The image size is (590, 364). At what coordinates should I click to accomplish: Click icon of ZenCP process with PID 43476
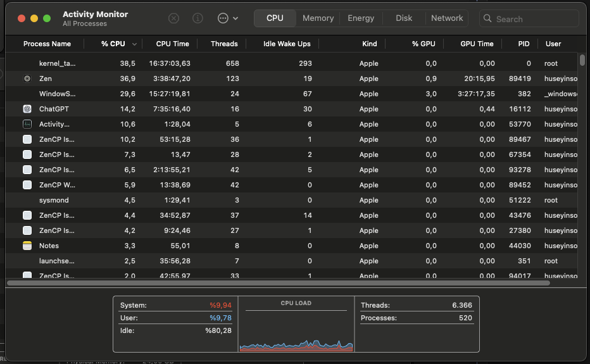27,215
